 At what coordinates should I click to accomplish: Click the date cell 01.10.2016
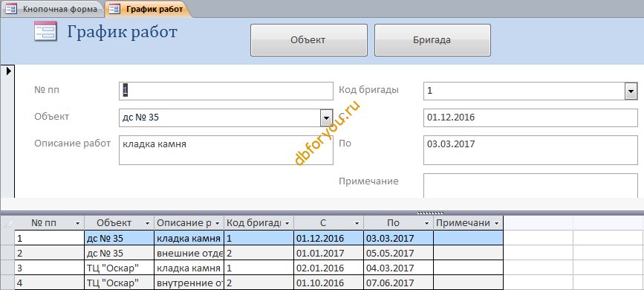328,283
